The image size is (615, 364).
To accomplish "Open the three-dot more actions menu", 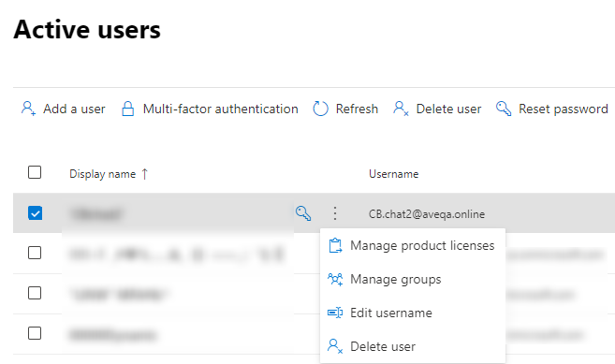I will click(334, 213).
